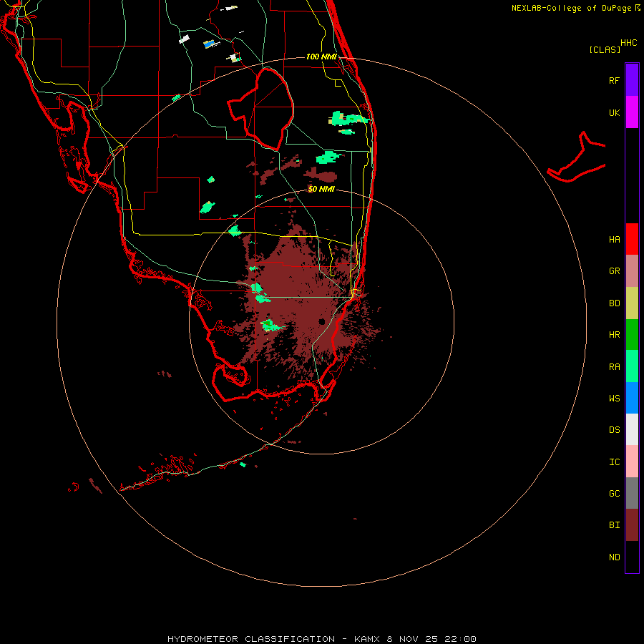Screen dimensions: 644x644
Task: Click the KAMX radar site identifier
Action: [367, 639]
